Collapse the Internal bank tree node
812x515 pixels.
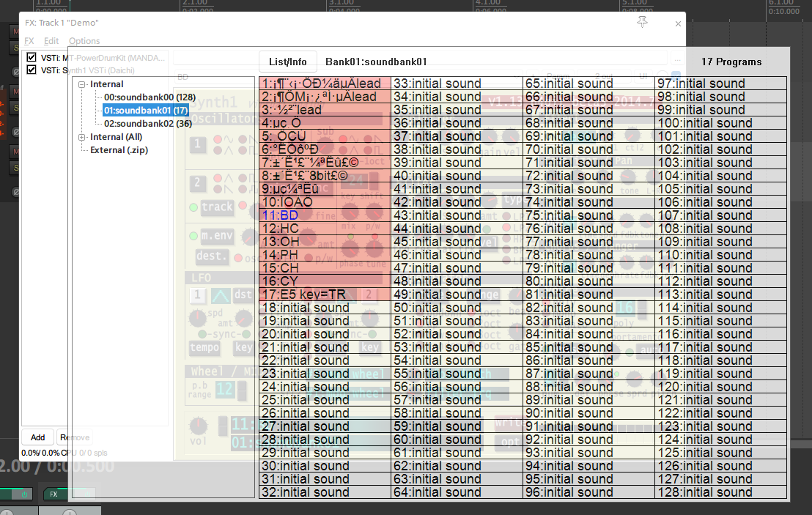(x=82, y=84)
